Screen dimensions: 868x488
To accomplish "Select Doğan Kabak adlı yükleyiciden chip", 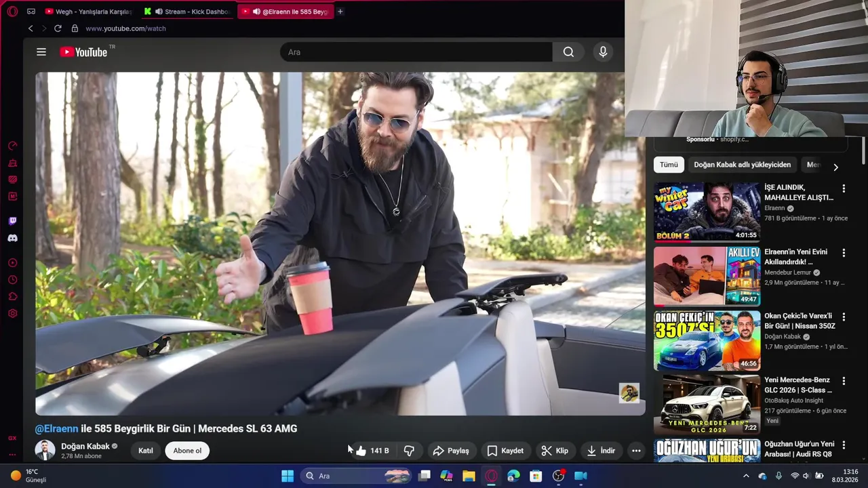I will tap(742, 165).
